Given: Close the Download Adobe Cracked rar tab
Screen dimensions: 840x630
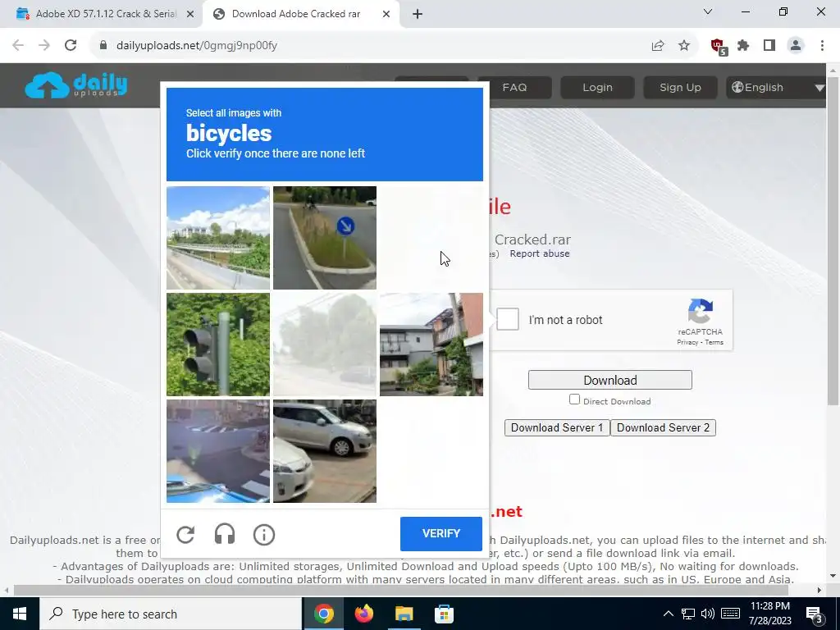Looking at the screenshot, I should (x=386, y=14).
